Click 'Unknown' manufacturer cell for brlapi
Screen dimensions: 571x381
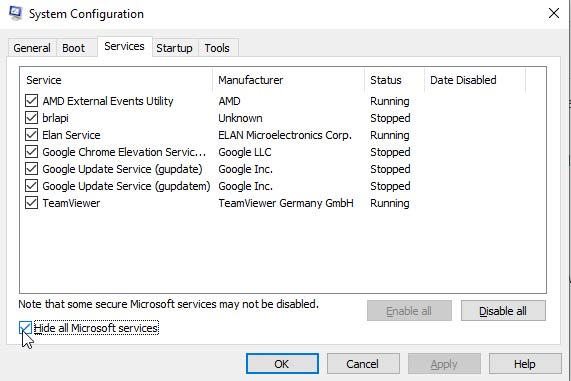coord(240,118)
